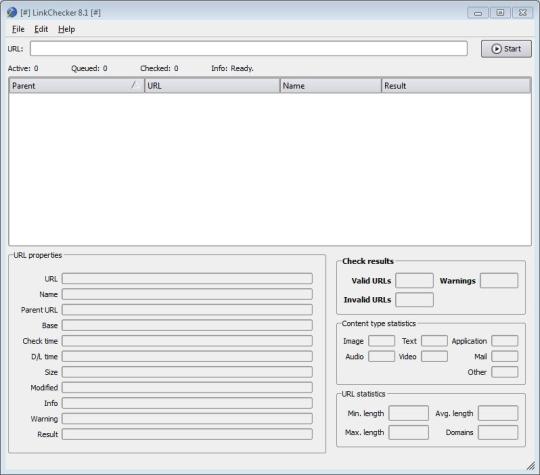Click the Info properties field

pyautogui.click(x=187, y=403)
